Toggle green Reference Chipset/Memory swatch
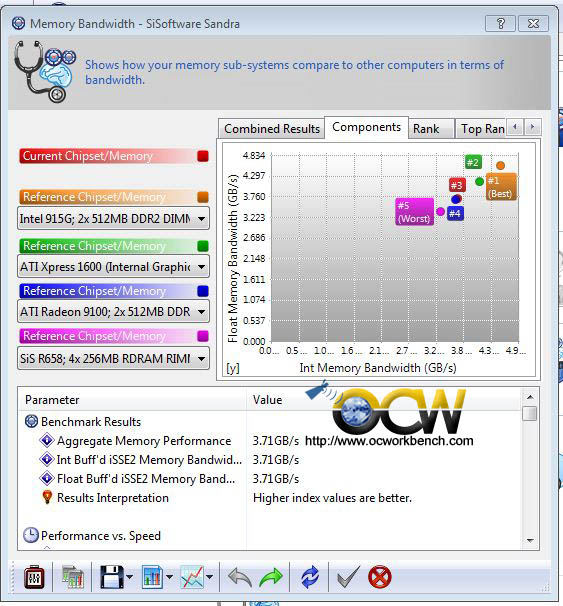The width and height of the screenshot is (563, 606). tap(203, 246)
